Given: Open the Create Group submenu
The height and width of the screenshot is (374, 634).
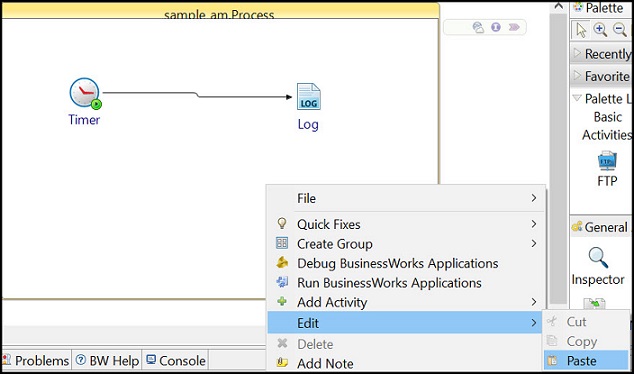Looking at the screenshot, I should [406, 244].
